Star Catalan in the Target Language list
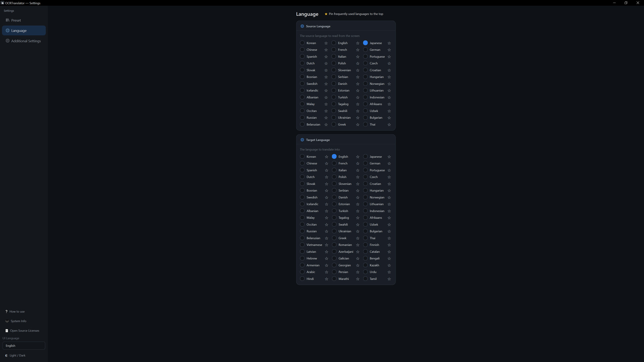Viewport: 644px width, 362px height. click(x=389, y=252)
